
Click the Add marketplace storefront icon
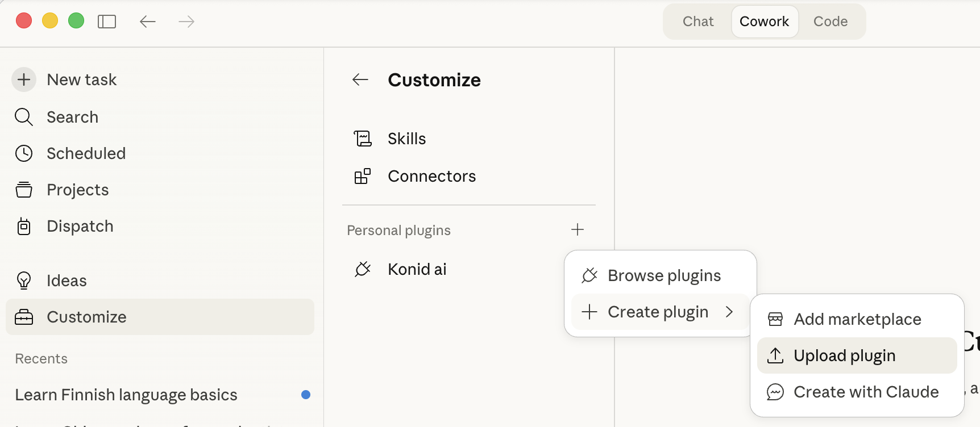click(775, 319)
